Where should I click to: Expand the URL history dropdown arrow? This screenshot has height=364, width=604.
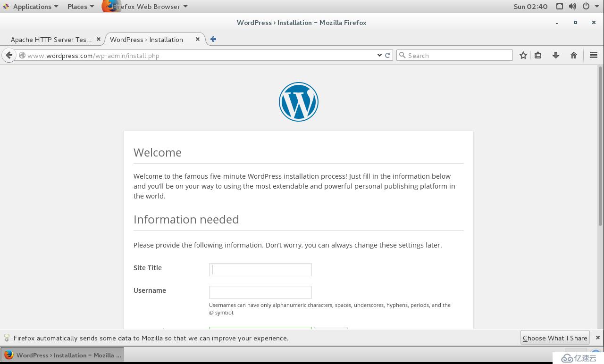click(x=379, y=55)
